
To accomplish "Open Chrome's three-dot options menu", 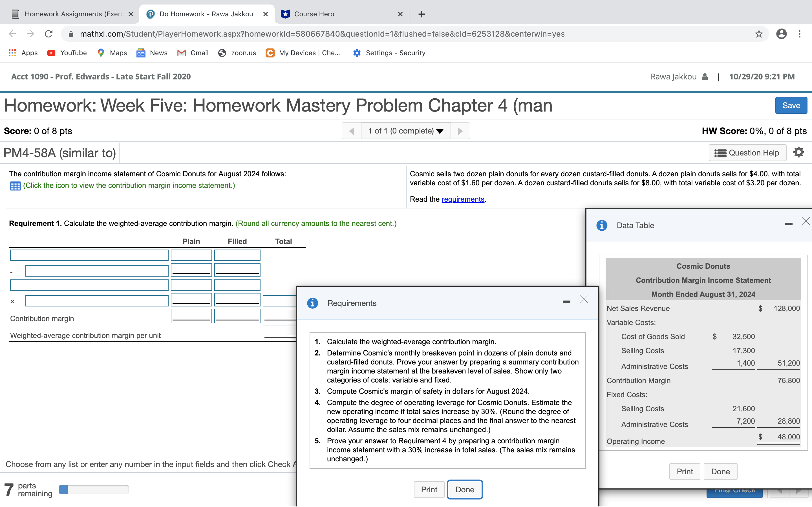I will pyautogui.click(x=800, y=34).
